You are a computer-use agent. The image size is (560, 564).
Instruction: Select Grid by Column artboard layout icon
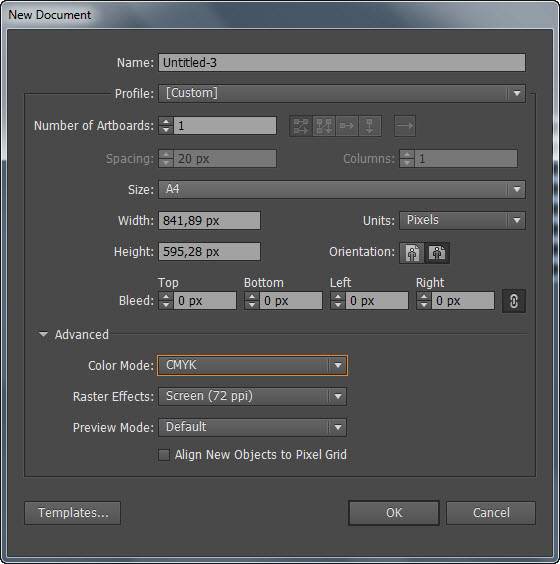(x=324, y=126)
